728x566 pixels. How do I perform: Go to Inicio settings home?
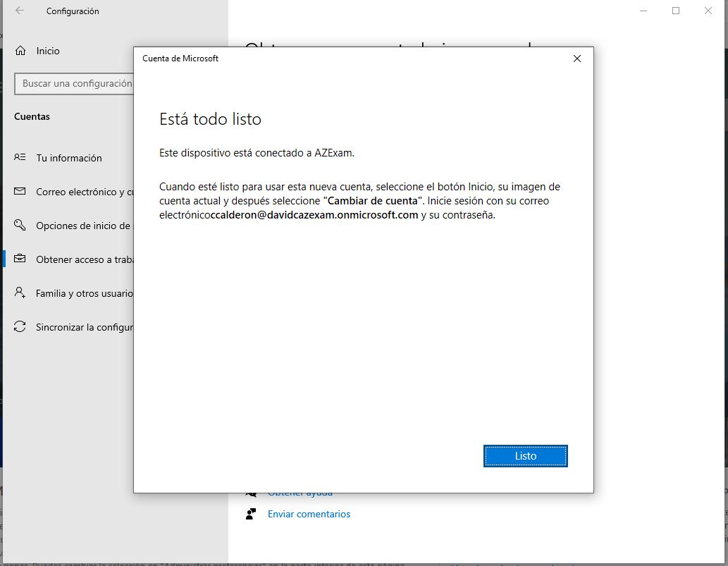[x=48, y=51]
